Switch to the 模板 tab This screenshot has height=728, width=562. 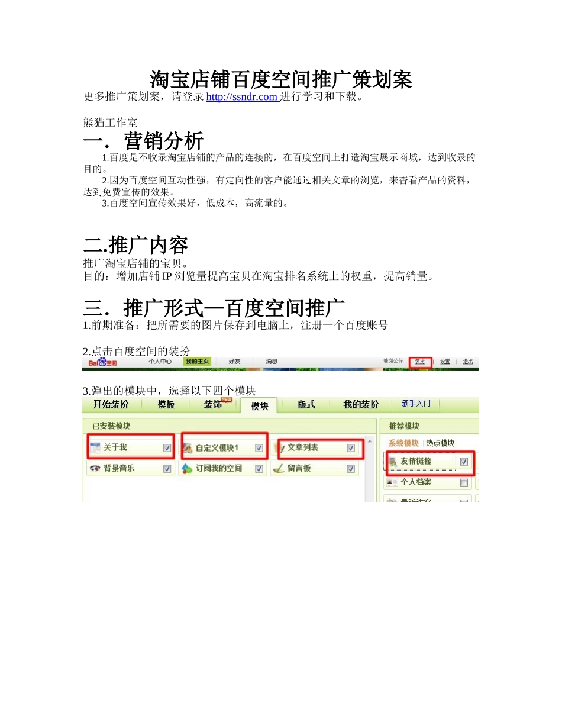166,405
